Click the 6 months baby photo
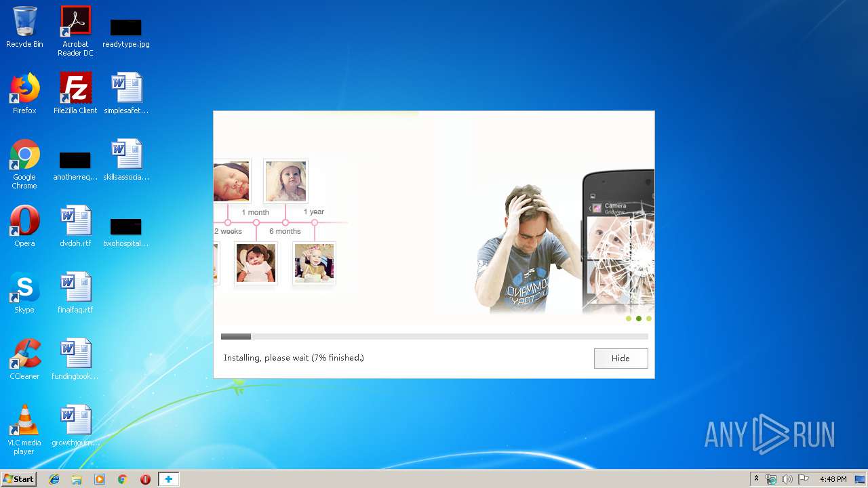The height and width of the screenshot is (488, 868). click(285, 181)
